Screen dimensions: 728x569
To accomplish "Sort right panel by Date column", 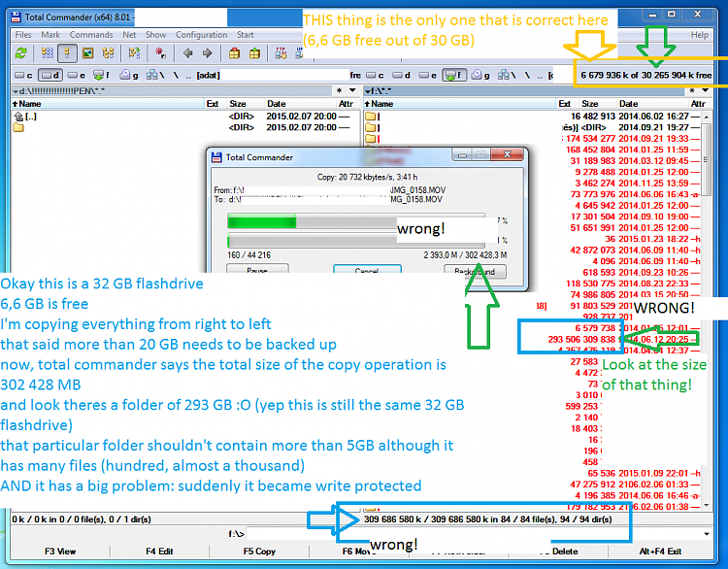I will click(651, 104).
